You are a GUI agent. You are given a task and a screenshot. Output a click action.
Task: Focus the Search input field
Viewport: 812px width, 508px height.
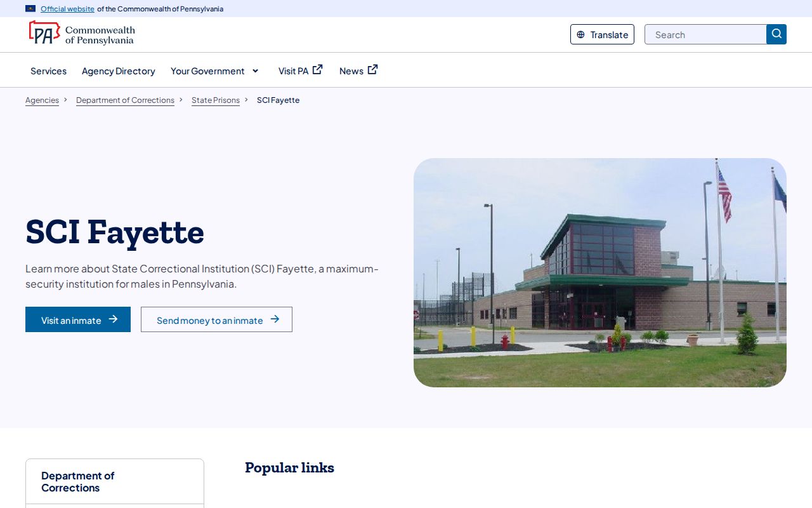(x=705, y=34)
